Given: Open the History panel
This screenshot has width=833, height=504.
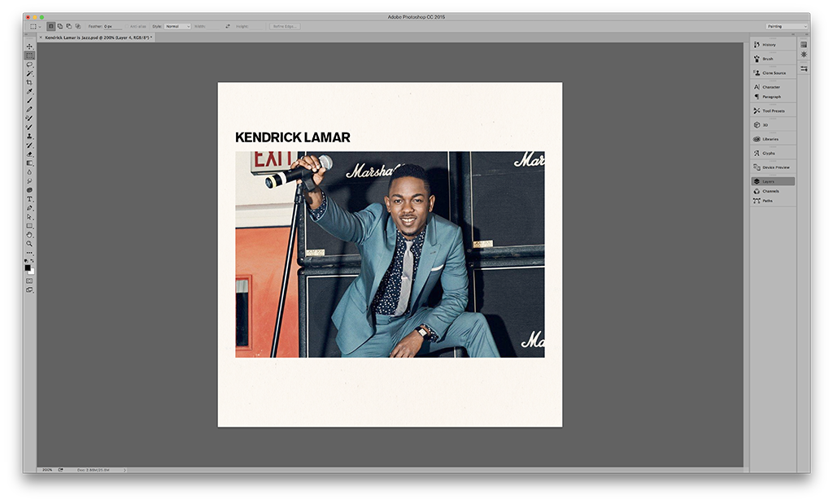Looking at the screenshot, I should [x=773, y=45].
